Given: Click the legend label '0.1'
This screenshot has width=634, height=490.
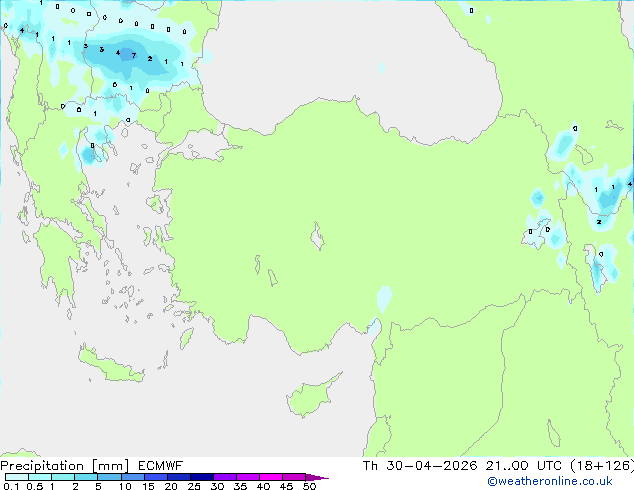Looking at the screenshot, I should (11, 486).
